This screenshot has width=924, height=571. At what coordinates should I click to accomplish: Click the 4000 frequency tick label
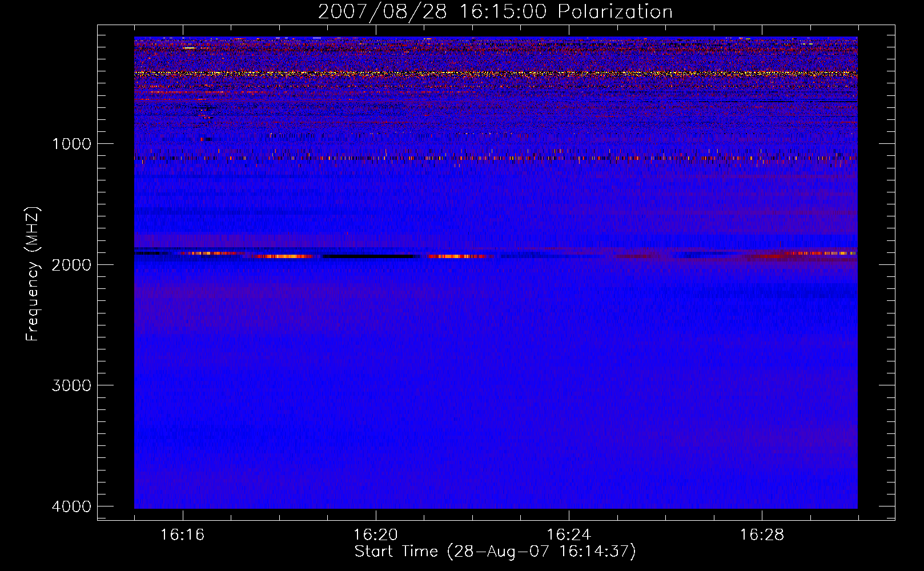pos(71,506)
